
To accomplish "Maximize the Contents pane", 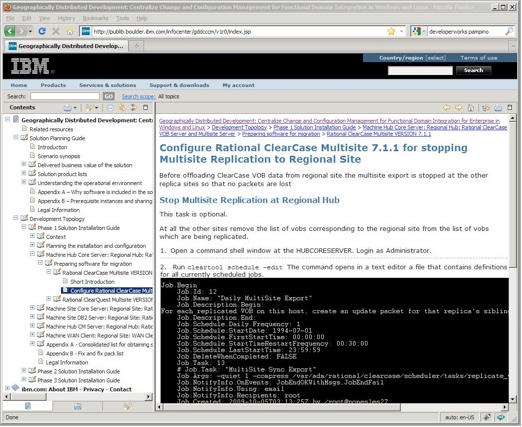I will click(145, 107).
